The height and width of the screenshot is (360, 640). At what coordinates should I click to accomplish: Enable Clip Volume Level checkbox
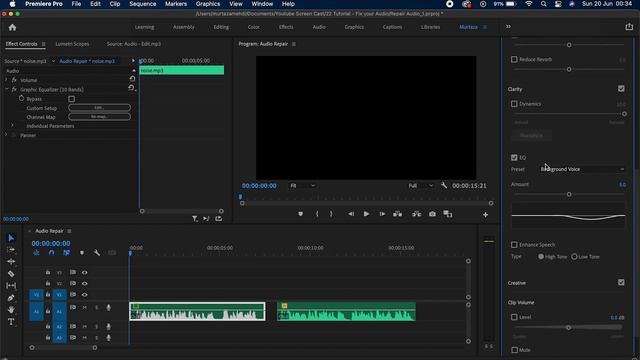coord(514,317)
